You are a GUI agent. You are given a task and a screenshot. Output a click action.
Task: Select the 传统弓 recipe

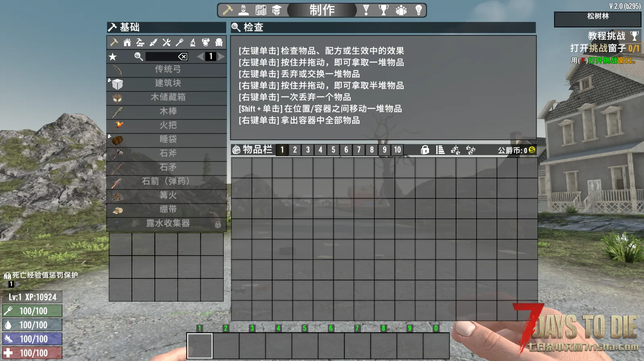pos(167,70)
